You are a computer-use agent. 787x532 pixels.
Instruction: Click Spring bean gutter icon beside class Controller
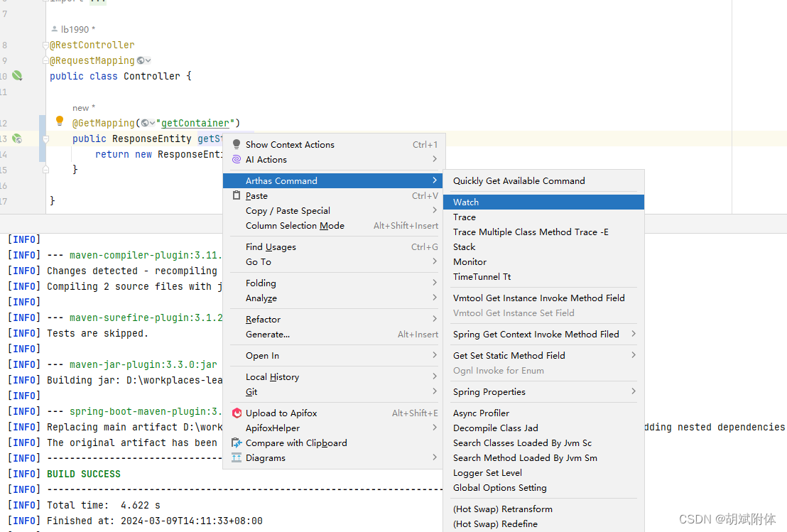(17, 76)
